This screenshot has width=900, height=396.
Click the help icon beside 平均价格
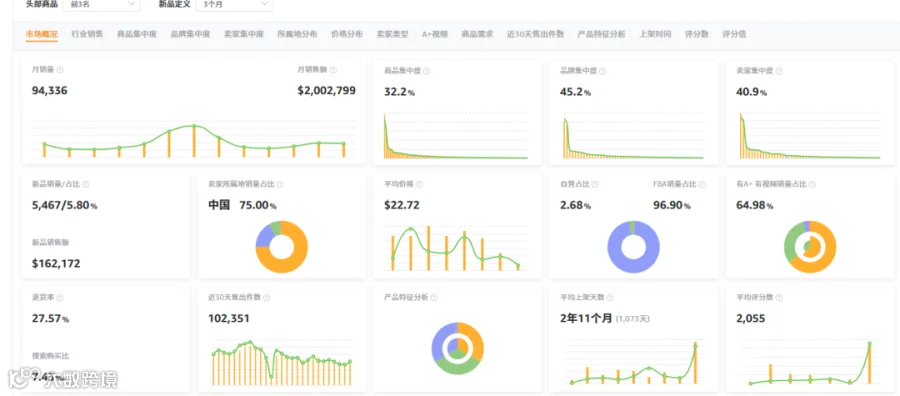[x=420, y=185]
